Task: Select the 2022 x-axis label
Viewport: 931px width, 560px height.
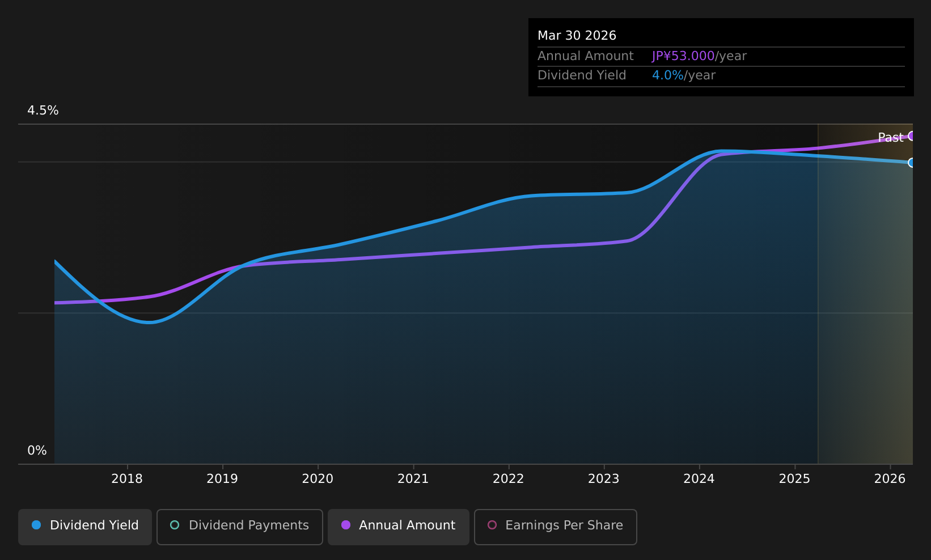Action: point(509,479)
